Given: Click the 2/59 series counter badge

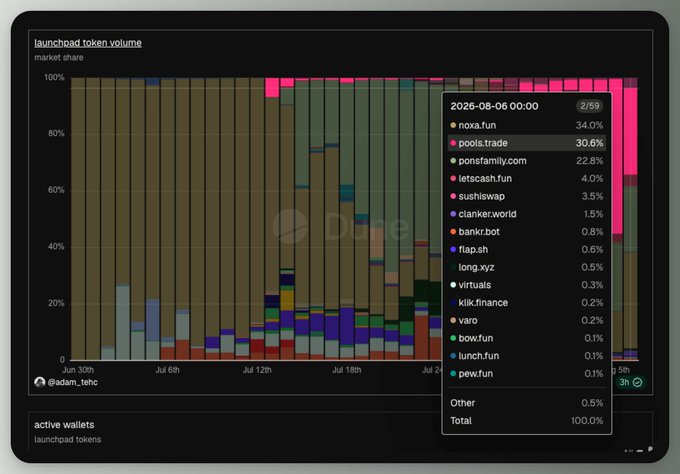Looking at the screenshot, I should [x=589, y=106].
